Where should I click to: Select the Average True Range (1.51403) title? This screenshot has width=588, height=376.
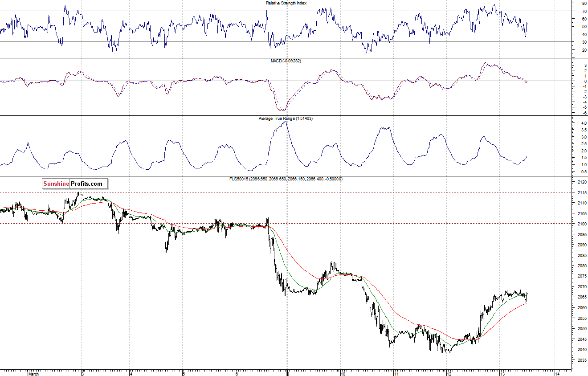point(286,119)
